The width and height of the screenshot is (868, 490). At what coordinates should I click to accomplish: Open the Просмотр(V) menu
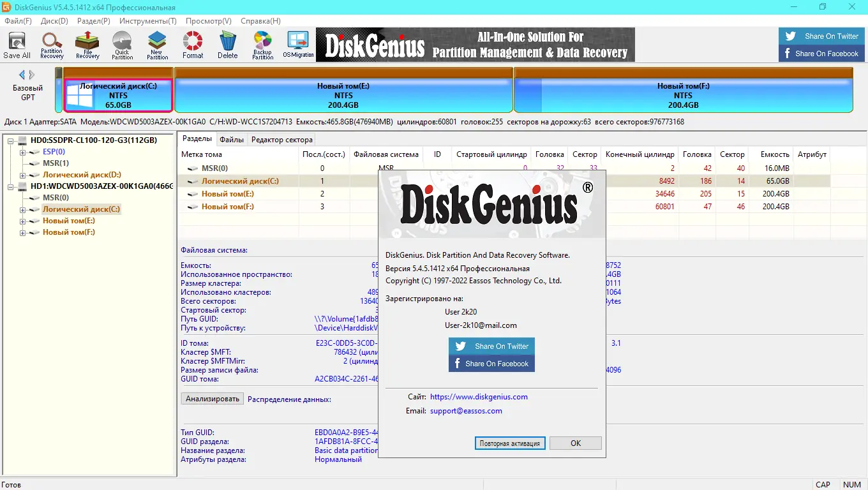coord(208,21)
